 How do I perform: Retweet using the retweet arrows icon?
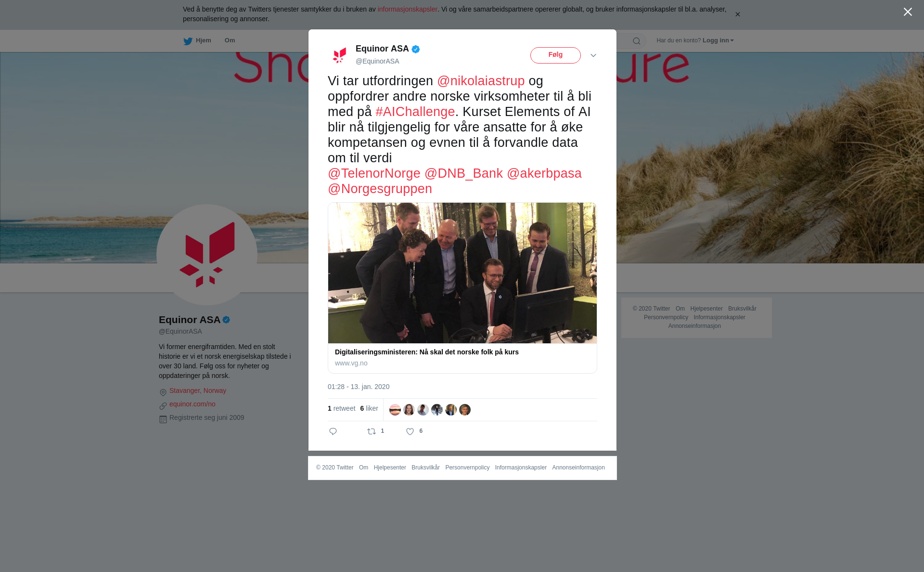(372, 431)
